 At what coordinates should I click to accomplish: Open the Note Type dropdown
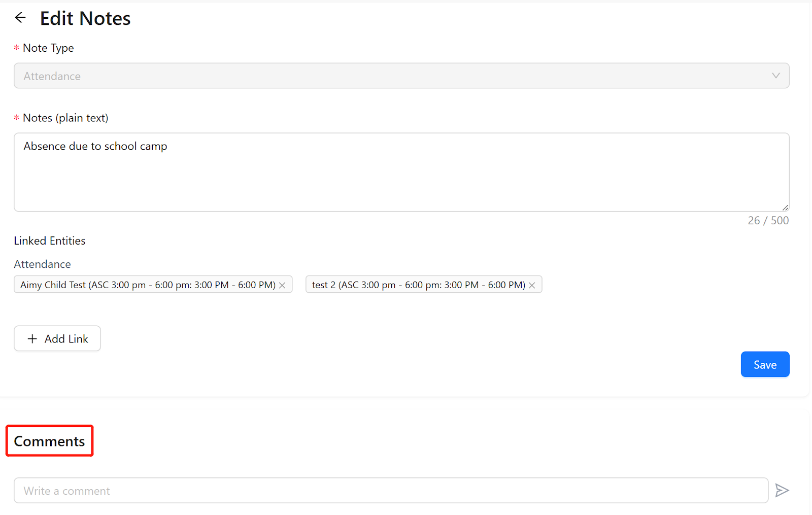tap(401, 76)
